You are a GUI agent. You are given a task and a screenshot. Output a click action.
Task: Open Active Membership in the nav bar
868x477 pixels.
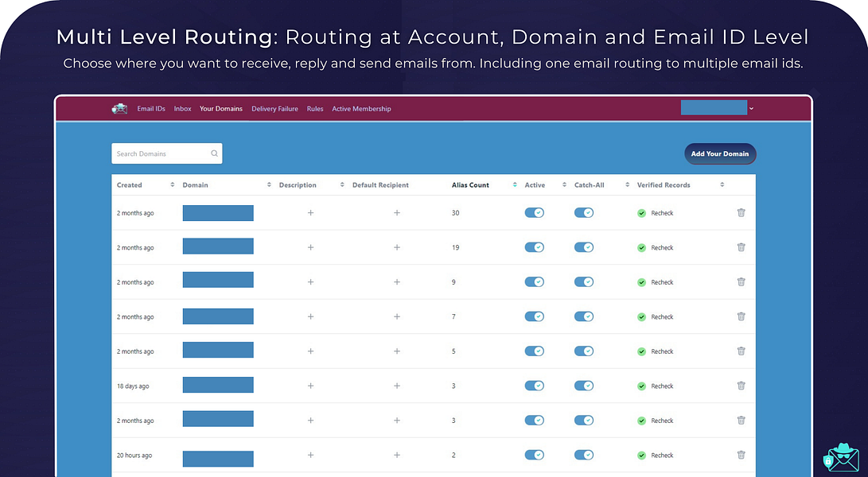(x=361, y=109)
